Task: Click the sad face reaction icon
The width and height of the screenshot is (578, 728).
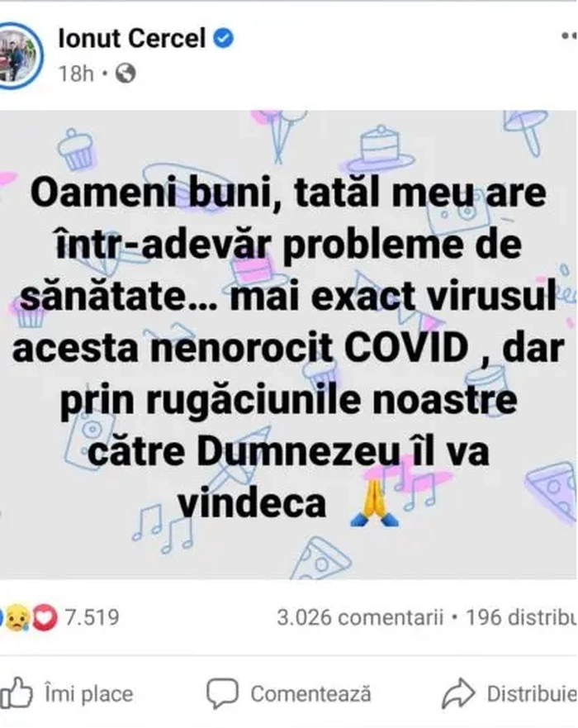Action: tap(17, 618)
